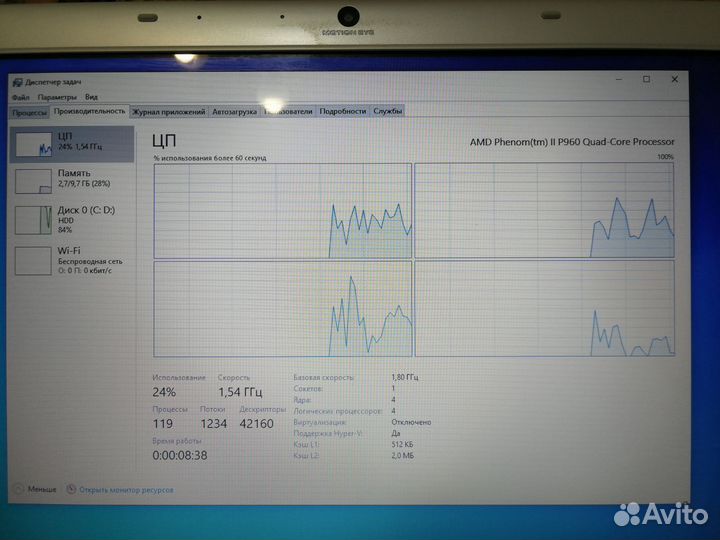Image resolution: width=720 pixels, height=540 pixels.
Task: Click the 512 КБ L1 cache value
Action: [x=402, y=444]
